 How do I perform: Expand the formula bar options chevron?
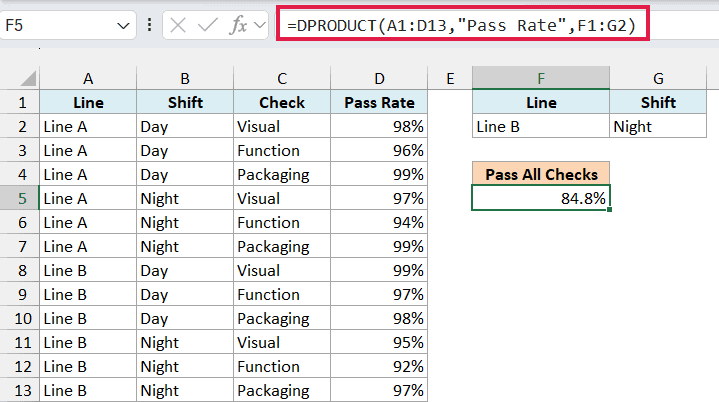260,25
